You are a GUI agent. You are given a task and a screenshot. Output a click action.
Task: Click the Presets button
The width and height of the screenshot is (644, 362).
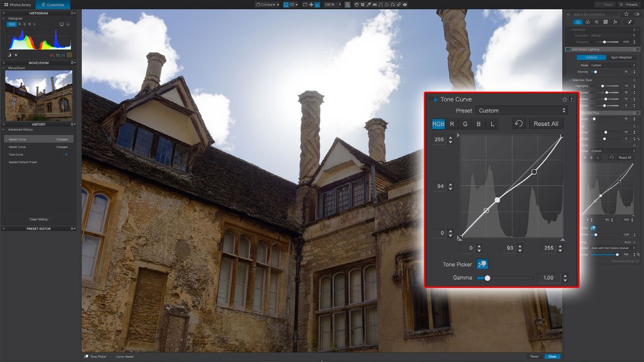[x=628, y=4]
